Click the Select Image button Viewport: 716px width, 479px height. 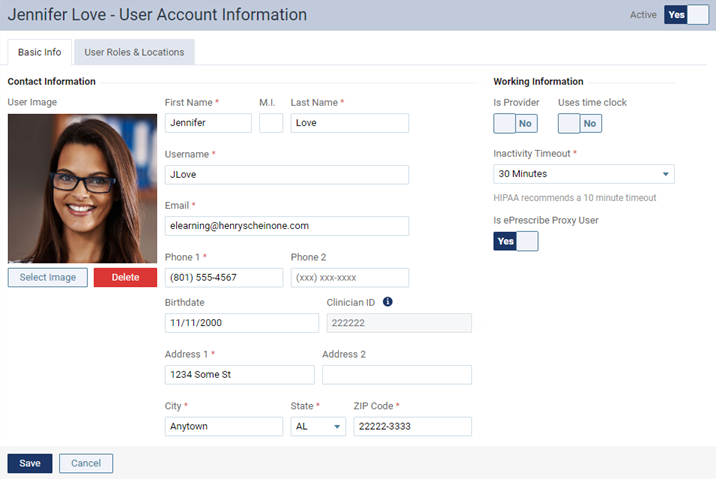click(47, 278)
